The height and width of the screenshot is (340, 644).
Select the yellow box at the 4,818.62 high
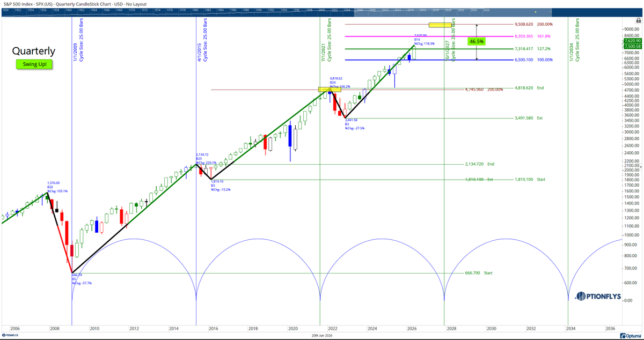(330, 89)
